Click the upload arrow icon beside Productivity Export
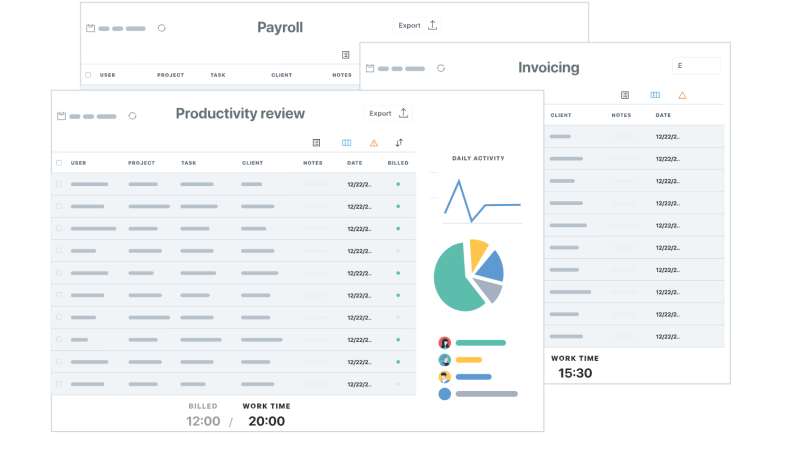This screenshot has width=800, height=459. [404, 113]
